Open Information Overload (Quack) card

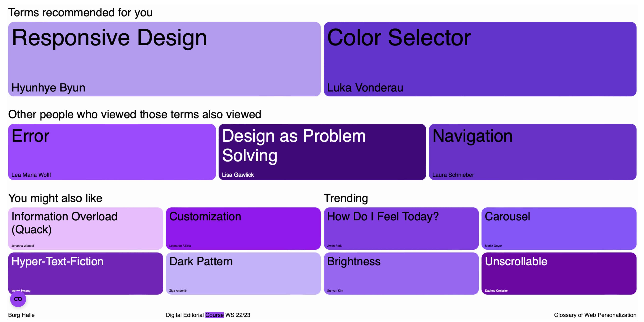click(x=85, y=228)
